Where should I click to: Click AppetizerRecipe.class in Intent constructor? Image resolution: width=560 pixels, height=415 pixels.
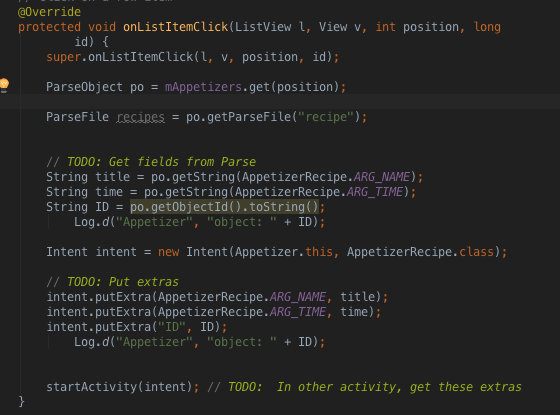[420, 252]
